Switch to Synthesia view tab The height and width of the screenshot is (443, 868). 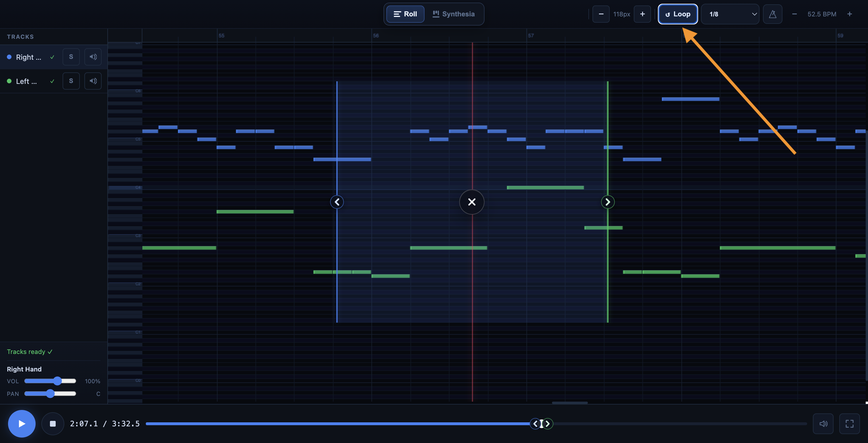[454, 14]
